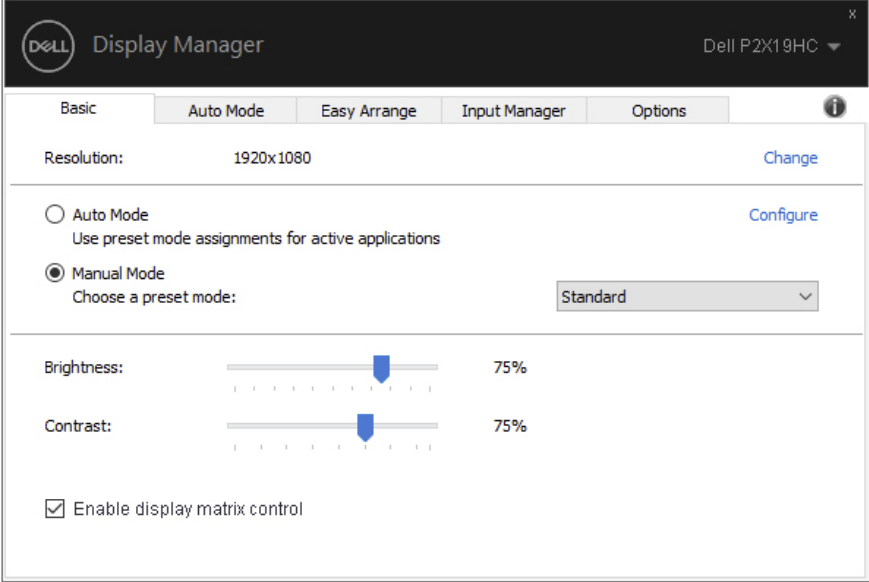The width and height of the screenshot is (869, 582).
Task: Open the info icon about Display Manager
Action: click(834, 106)
